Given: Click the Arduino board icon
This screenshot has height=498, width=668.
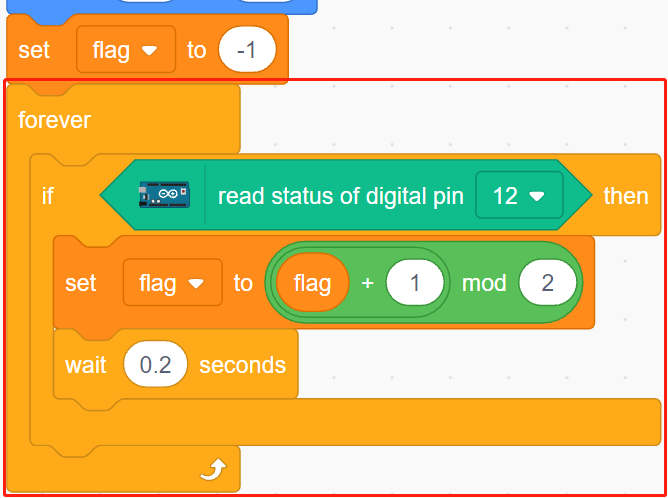Looking at the screenshot, I should point(164,195).
